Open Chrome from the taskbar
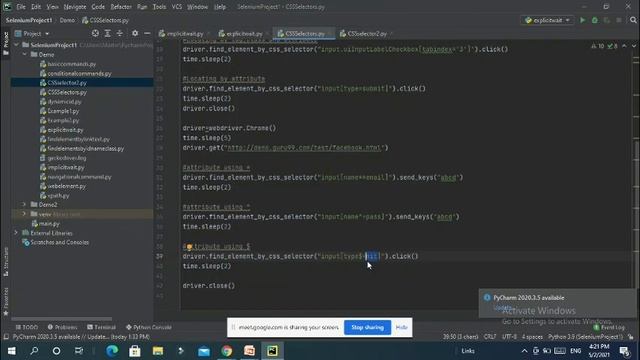This screenshot has height=360, width=640. (227, 351)
